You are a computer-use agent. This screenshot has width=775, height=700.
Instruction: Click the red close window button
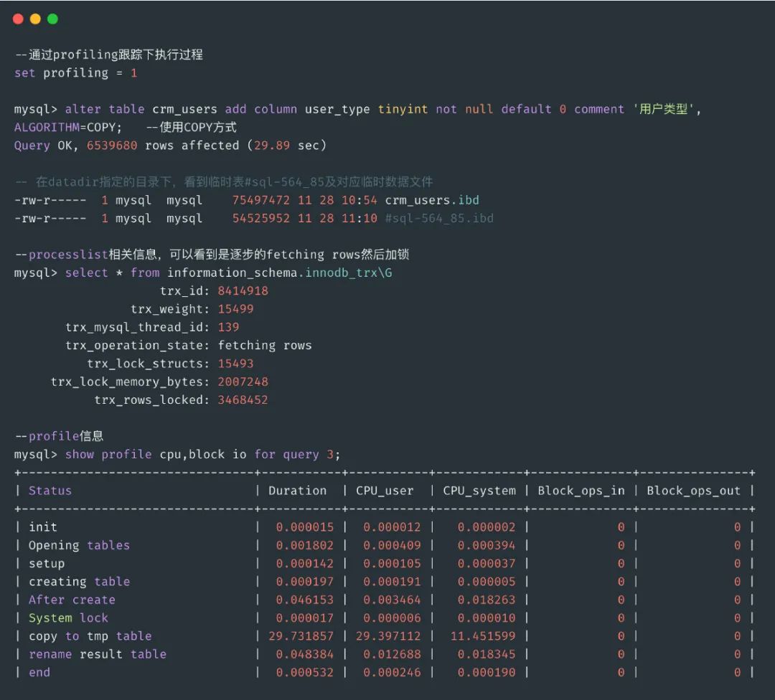coord(18,19)
